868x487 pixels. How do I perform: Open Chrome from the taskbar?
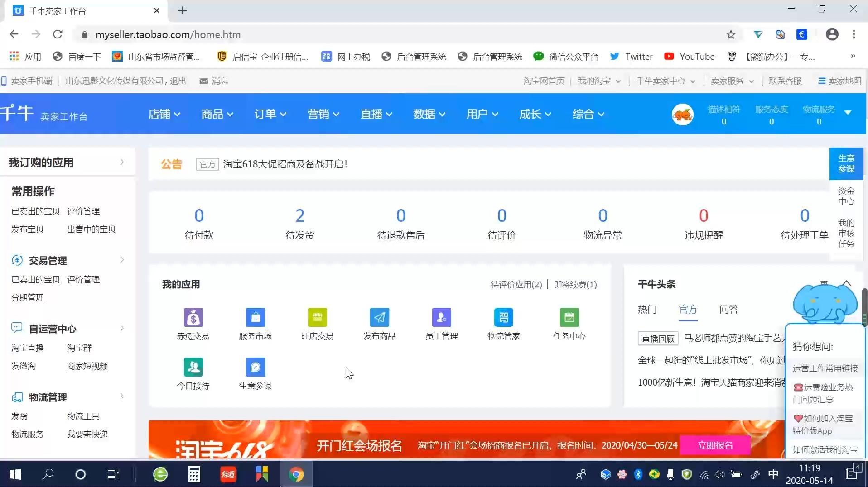[x=296, y=474]
